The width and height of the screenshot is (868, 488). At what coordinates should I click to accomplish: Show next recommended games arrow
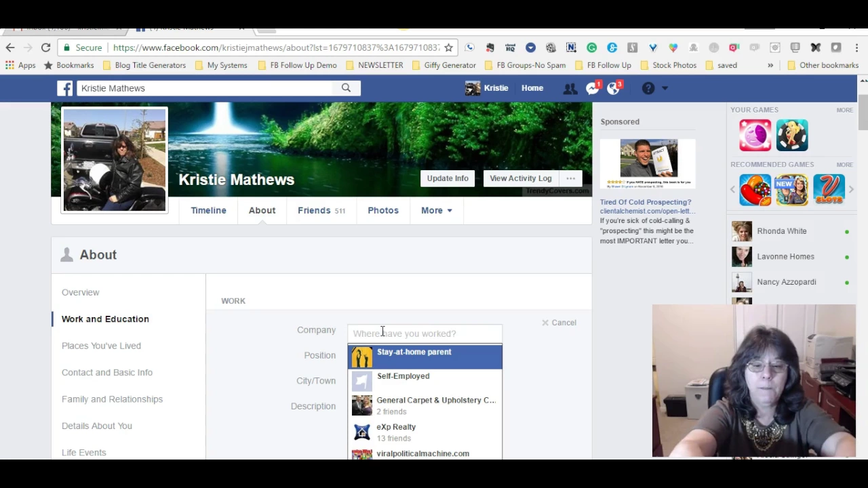pos(851,190)
